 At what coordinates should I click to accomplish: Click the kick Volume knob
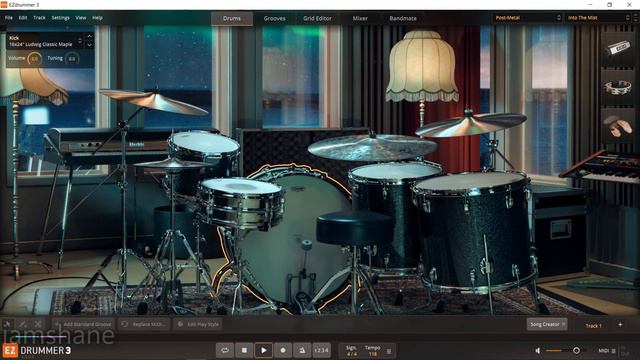click(x=35, y=59)
